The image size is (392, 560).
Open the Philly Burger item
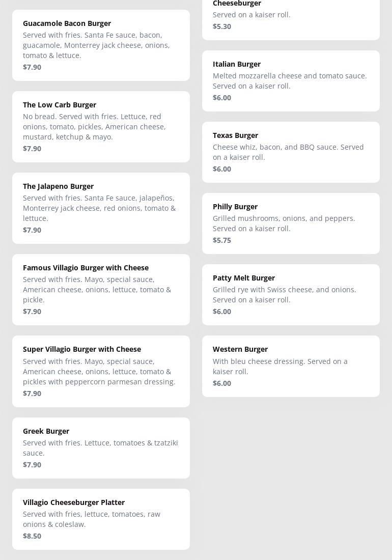point(291,223)
